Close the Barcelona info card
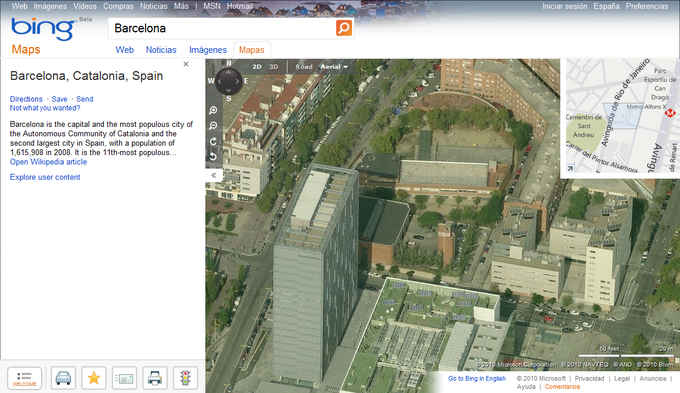Screen dimensions: 680x393 click(x=186, y=64)
